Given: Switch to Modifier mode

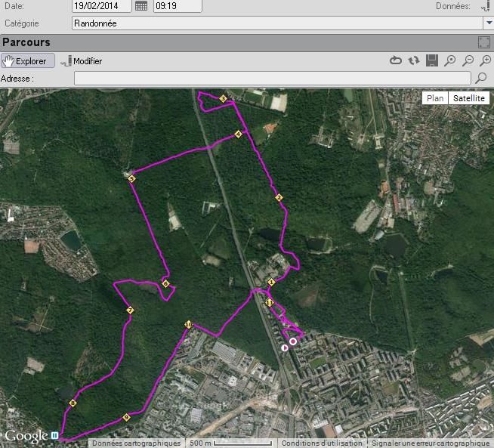Looking at the screenshot, I should click(x=82, y=61).
